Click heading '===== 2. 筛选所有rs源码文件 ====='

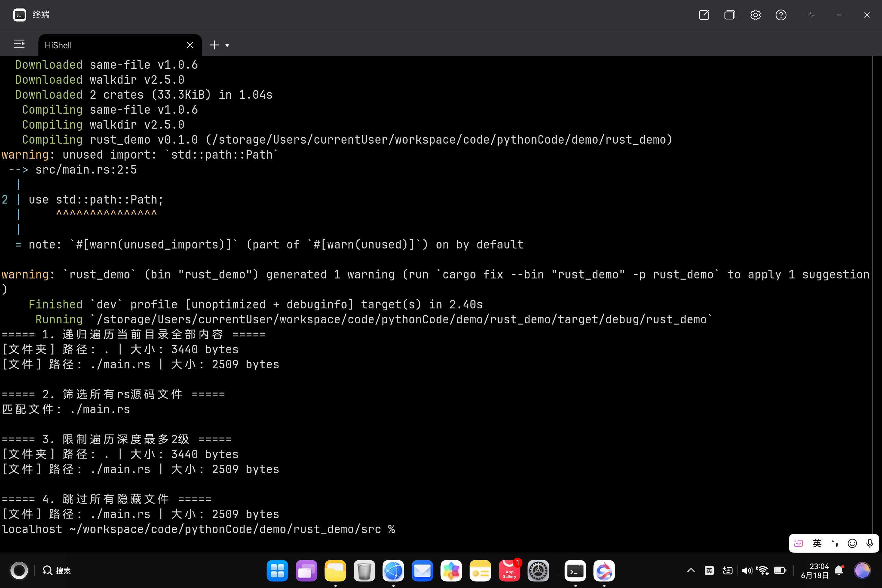(113, 394)
